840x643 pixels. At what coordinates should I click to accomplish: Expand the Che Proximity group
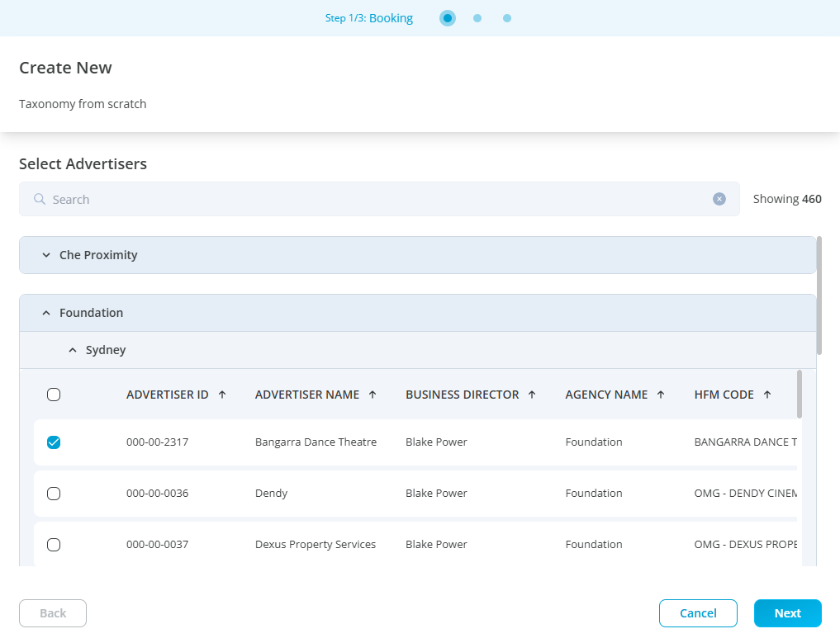point(46,255)
